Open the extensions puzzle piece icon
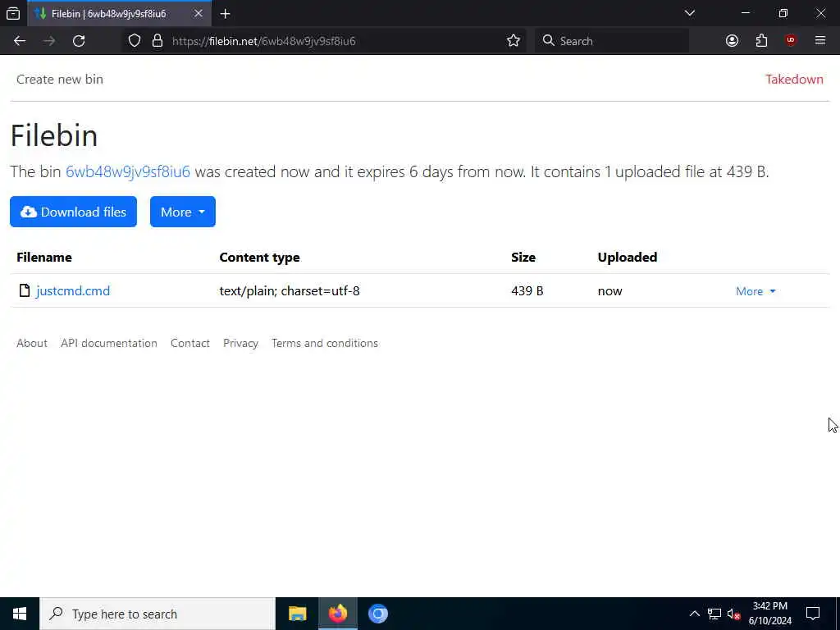Viewport: 840px width, 630px height. click(761, 41)
